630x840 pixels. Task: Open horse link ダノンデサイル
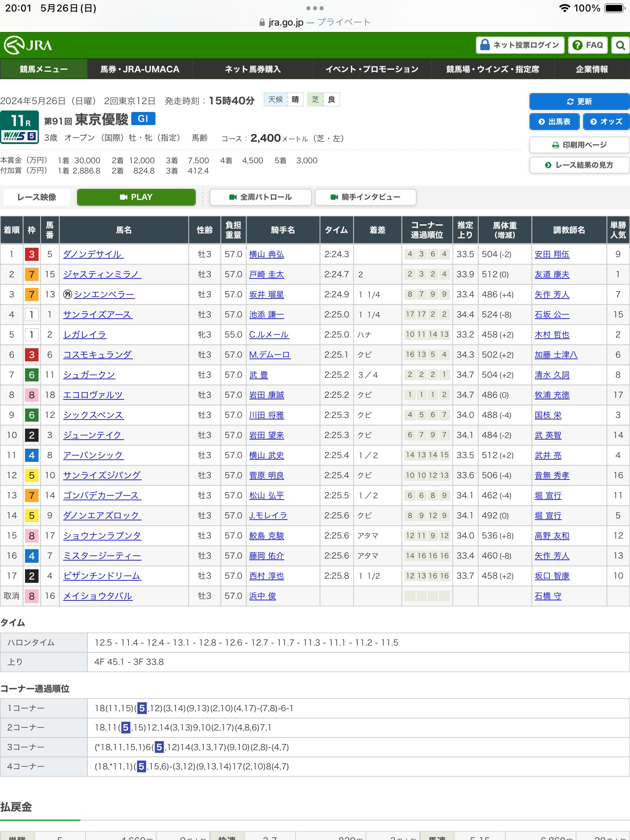click(93, 254)
